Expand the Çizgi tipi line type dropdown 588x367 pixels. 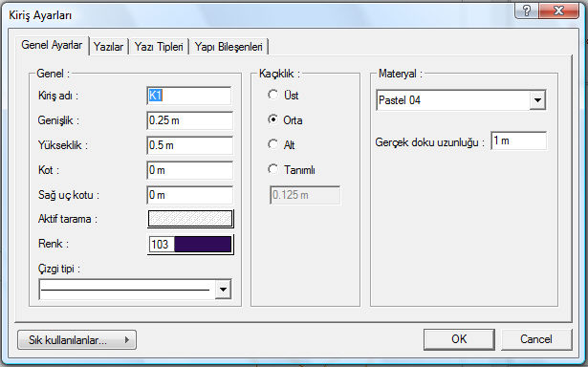coord(223,290)
